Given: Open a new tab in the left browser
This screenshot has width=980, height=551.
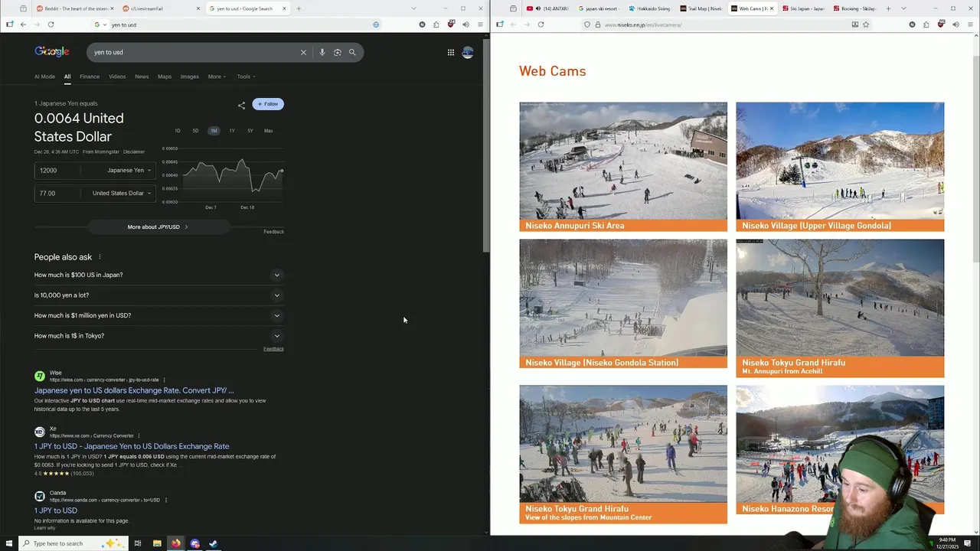Looking at the screenshot, I should [x=299, y=8].
